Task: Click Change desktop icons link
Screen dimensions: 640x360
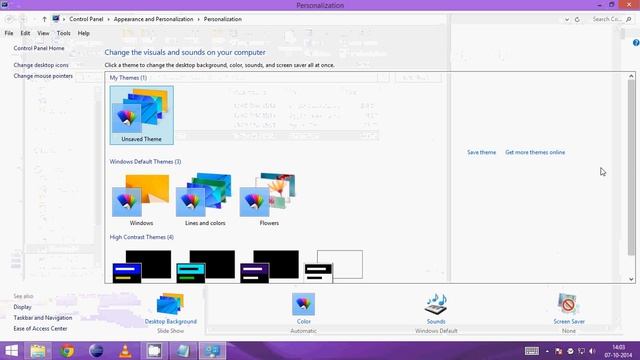Action: point(41,65)
